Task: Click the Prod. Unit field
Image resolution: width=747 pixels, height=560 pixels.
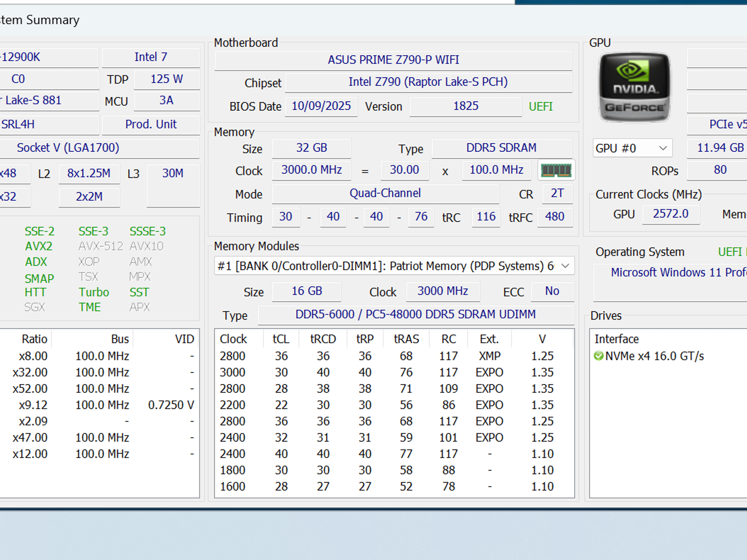Action: 151,125
